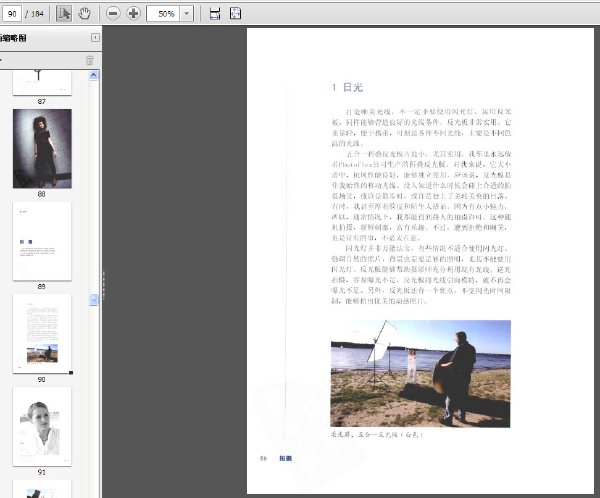Click the current page number field

pyautogui.click(x=12, y=14)
